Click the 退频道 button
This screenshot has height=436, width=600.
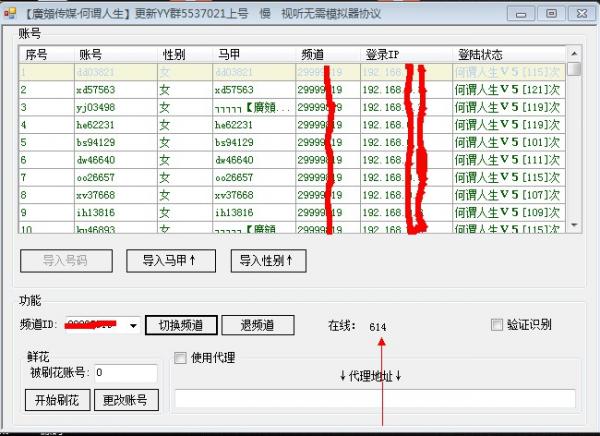[x=256, y=325]
